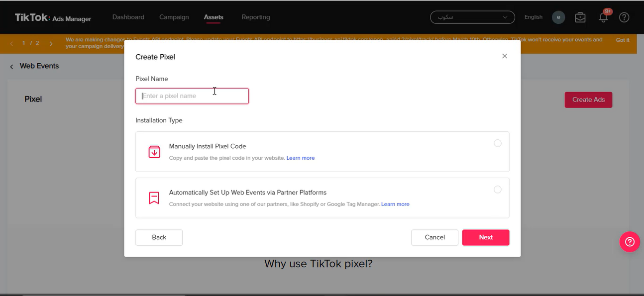Click Cancel in Create Pixel dialog

(434, 237)
